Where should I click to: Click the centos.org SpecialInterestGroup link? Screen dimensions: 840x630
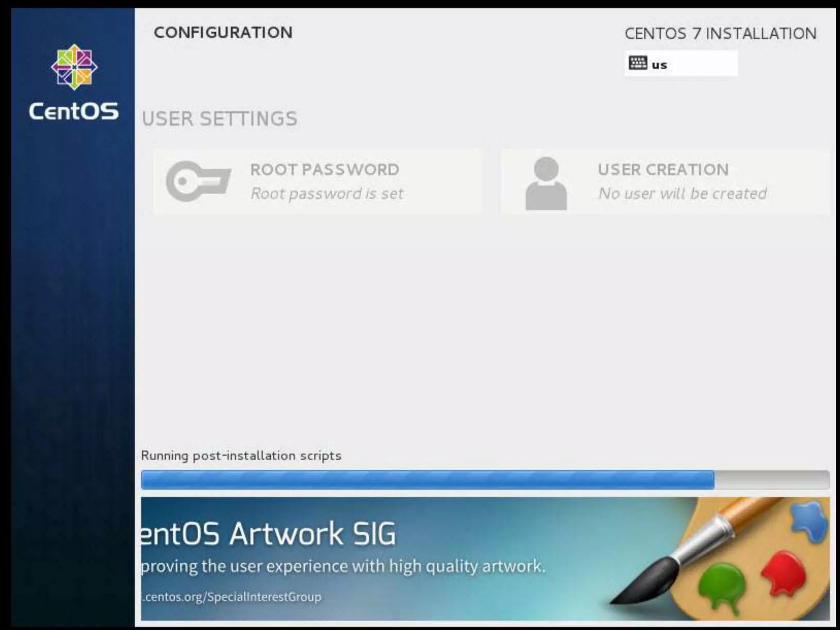[232, 596]
